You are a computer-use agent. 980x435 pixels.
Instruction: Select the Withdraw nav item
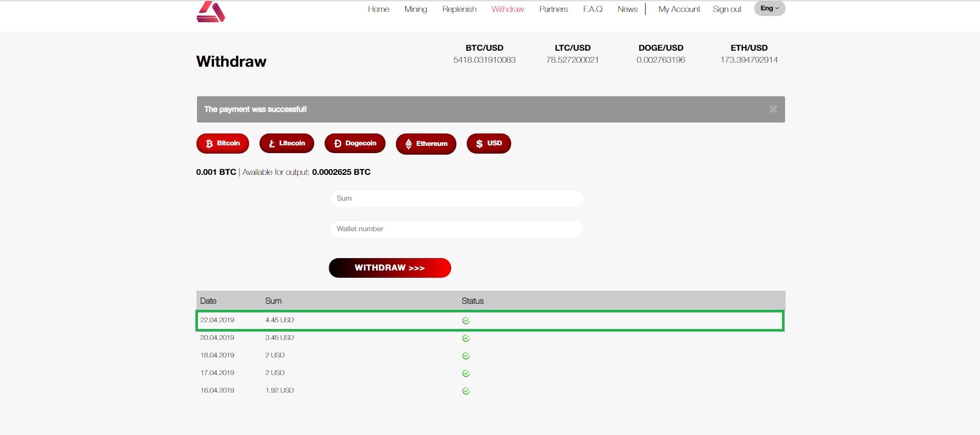[x=508, y=9]
